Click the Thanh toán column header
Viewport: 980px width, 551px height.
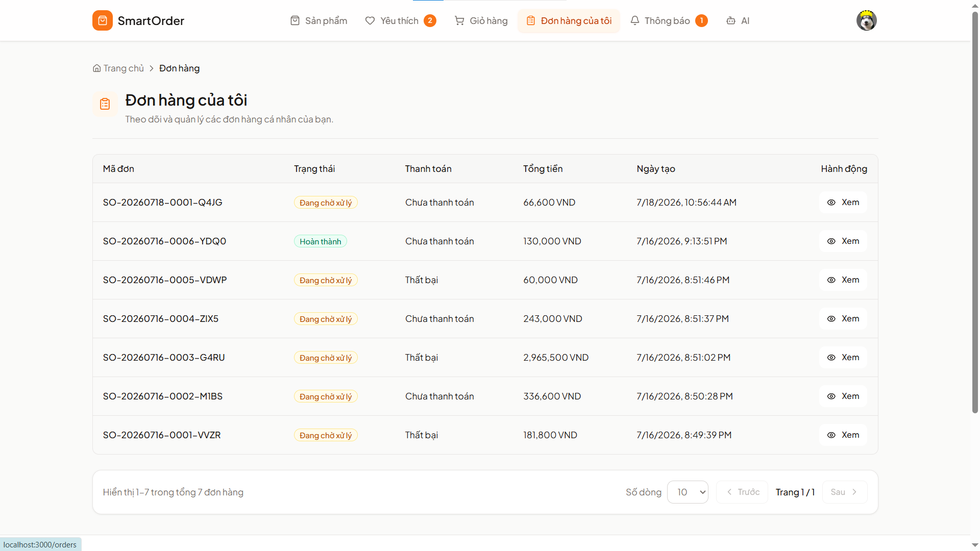pyautogui.click(x=428, y=169)
